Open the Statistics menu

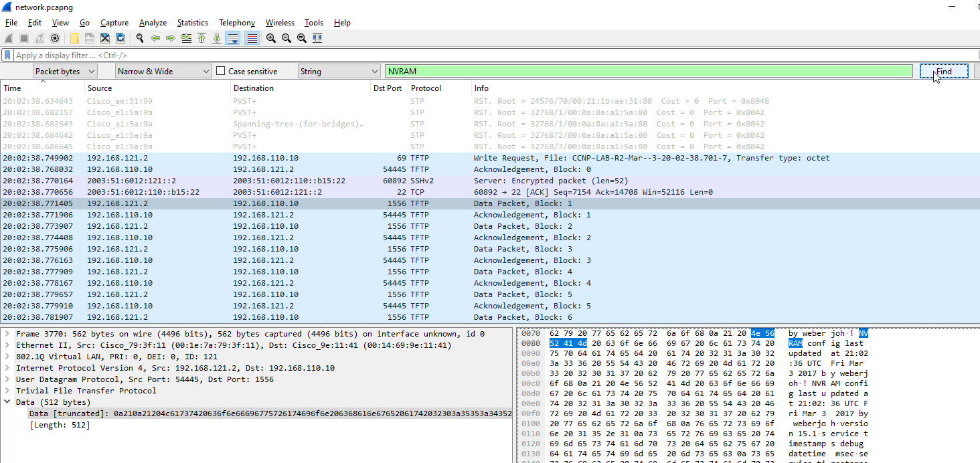click(x=192, y=23)
